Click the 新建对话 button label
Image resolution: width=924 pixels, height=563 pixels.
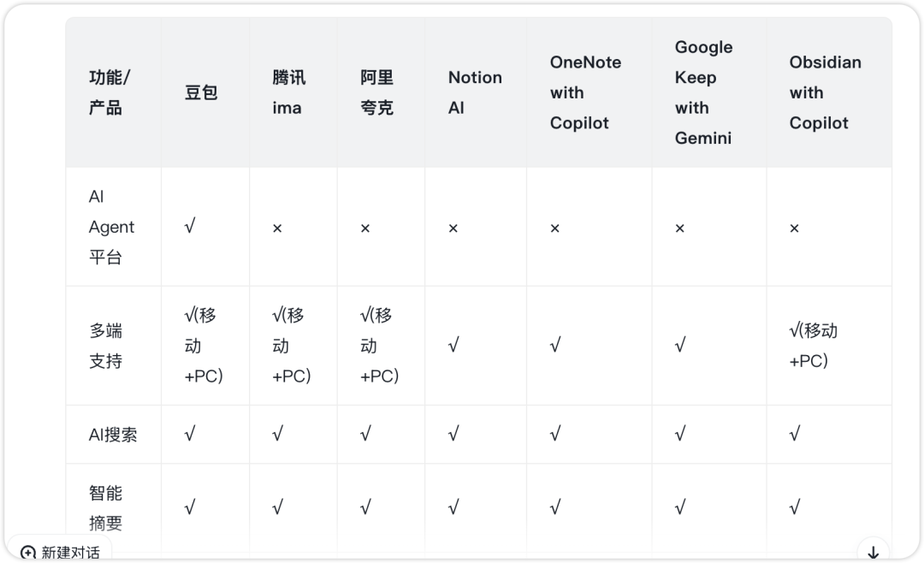coord(70,553)
